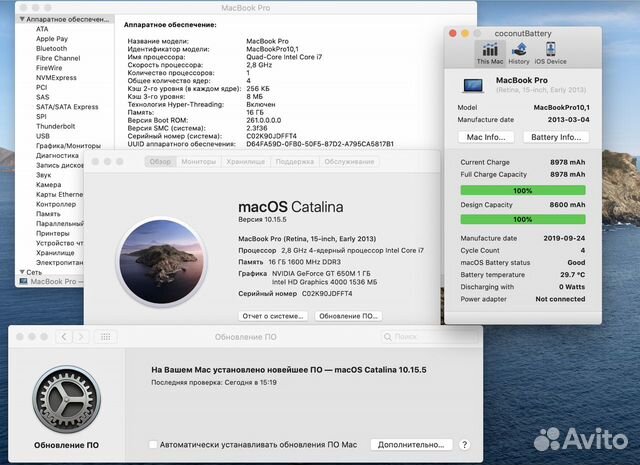This screenshot has width=640, height=465.
Task: Click the Cycle Count value row
Action: click(523, 250)
